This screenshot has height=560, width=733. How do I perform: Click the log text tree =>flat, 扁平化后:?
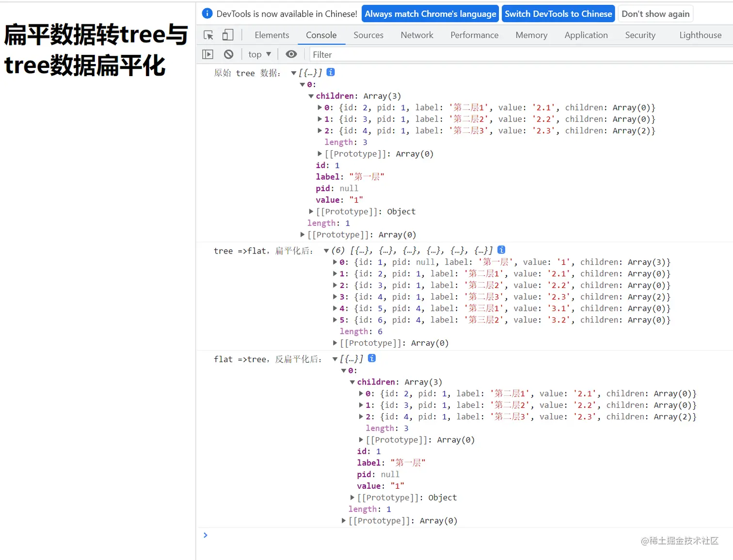coord(263,251)
